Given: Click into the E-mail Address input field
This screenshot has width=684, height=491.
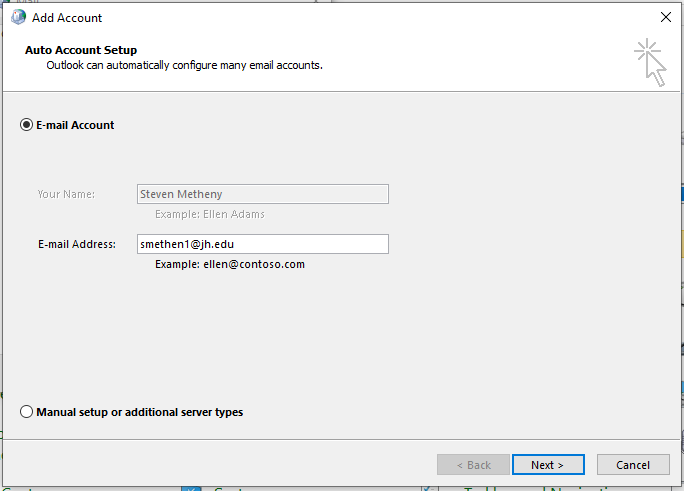Looking at the screenshot, I should [263, 244].
